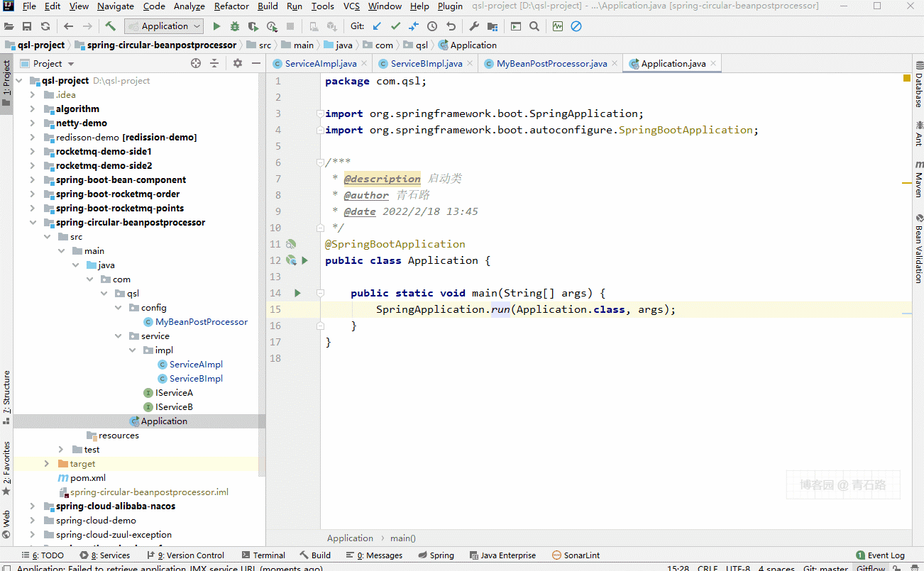Viewport: 924px width, 571px height.
Task: Switch to the ServiceAImpl.java tab
Action: click(320, 64)
